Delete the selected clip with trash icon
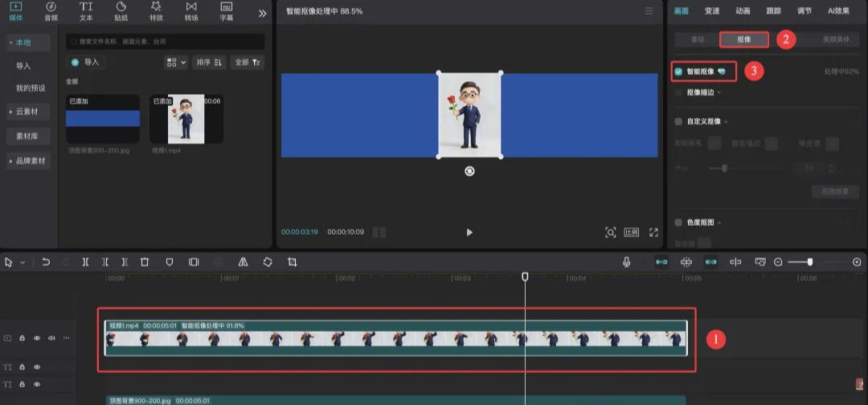868x405 pixels. coord(145,262)
